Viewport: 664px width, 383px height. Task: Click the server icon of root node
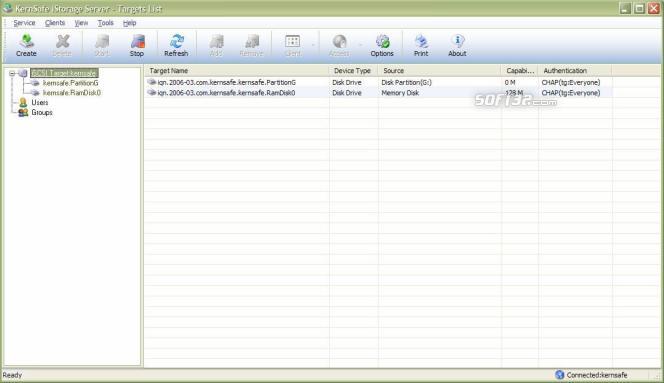[x=23, y=73]
